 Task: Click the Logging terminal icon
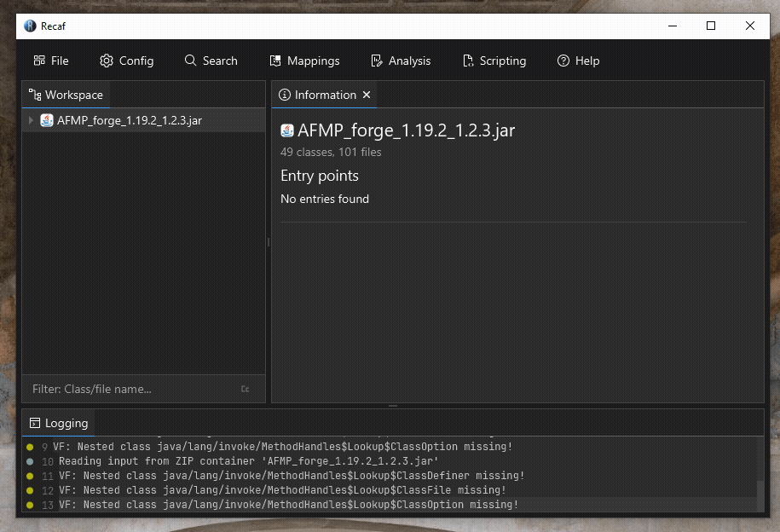coord(35,423)
